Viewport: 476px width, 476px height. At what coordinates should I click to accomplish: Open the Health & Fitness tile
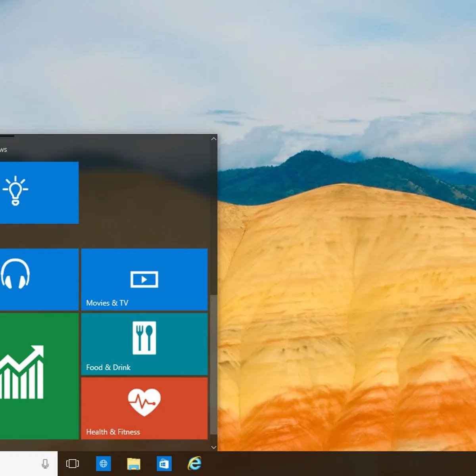[144, 408]
